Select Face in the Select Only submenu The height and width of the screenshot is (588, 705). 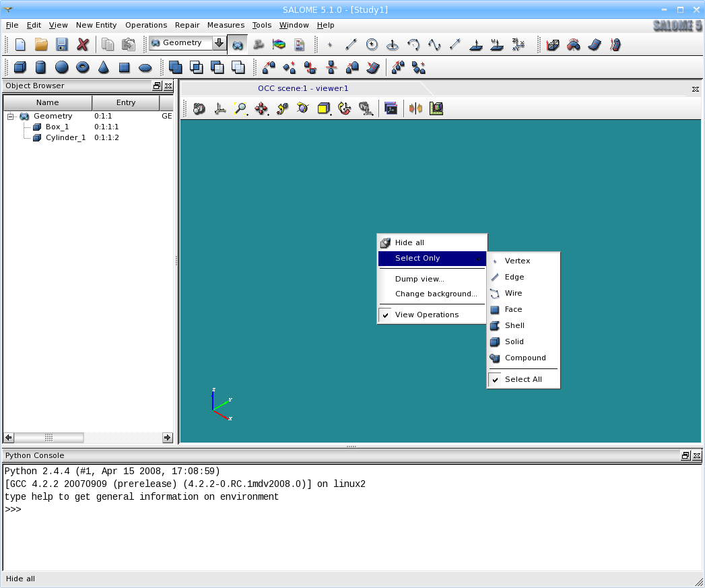523,310
